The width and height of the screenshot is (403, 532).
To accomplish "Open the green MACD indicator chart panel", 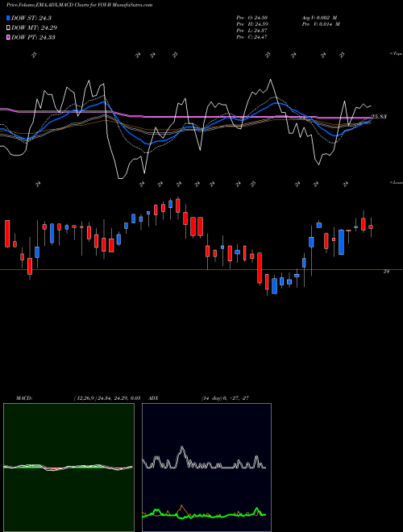I will [x=69, y=468].
